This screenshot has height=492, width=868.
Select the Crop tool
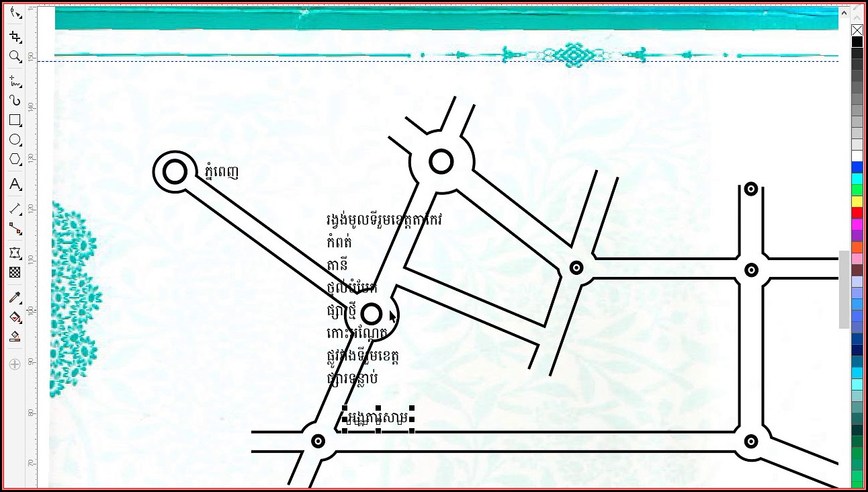click(15, 36)
